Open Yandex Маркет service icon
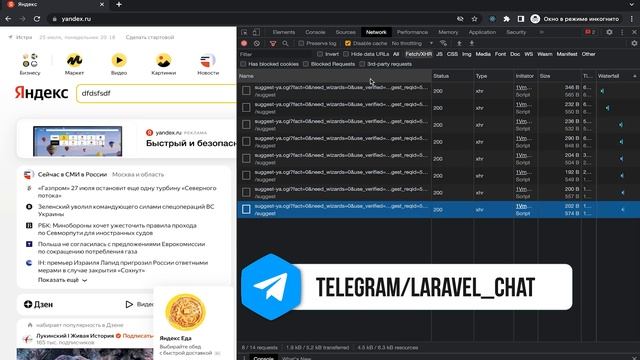640x360 pixels. [74, 64]
